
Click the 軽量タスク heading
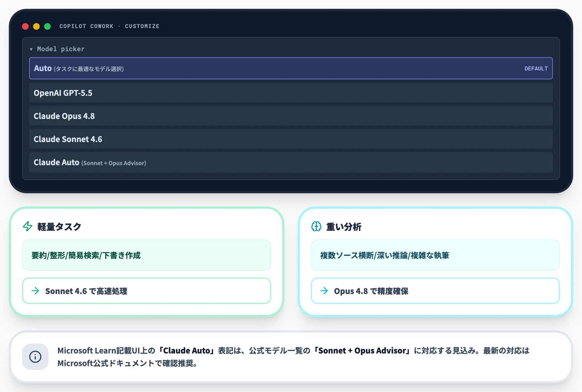click(59, 227)
